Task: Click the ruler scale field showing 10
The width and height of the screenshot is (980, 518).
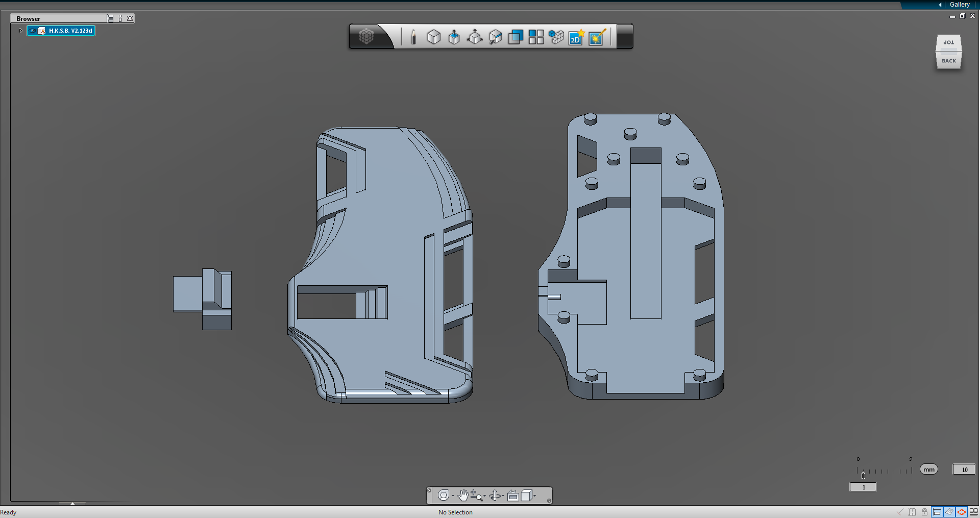Action: click(964, 470)
